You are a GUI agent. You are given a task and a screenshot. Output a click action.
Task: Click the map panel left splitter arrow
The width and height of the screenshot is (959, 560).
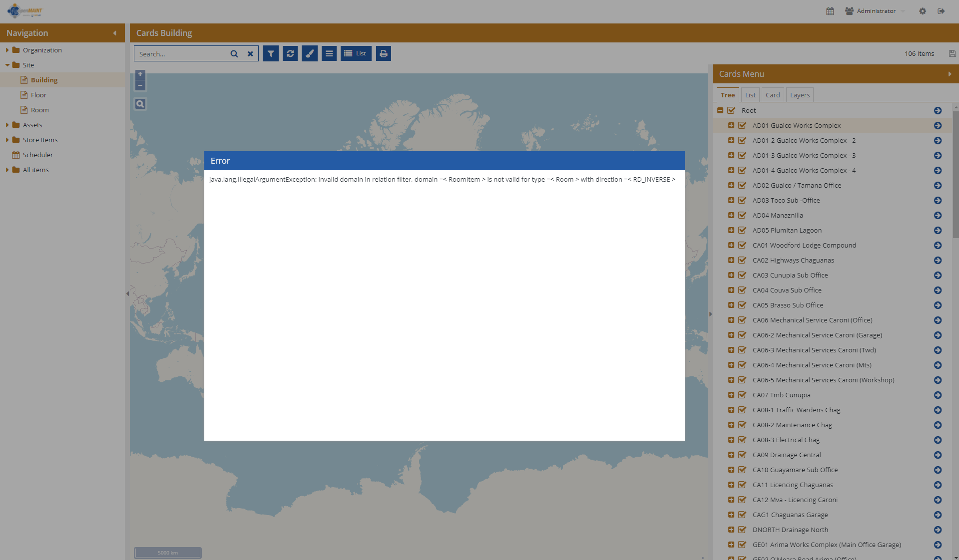coord(127,293)
